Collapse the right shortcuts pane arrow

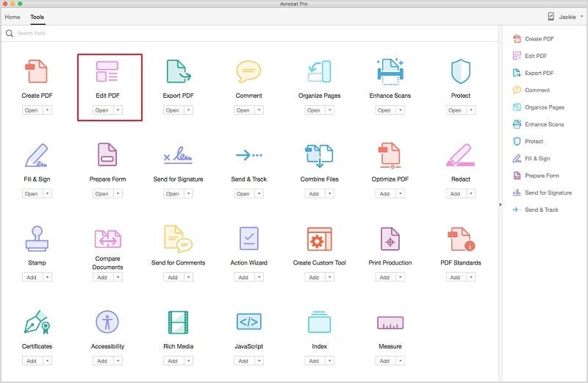click(501, 204)
